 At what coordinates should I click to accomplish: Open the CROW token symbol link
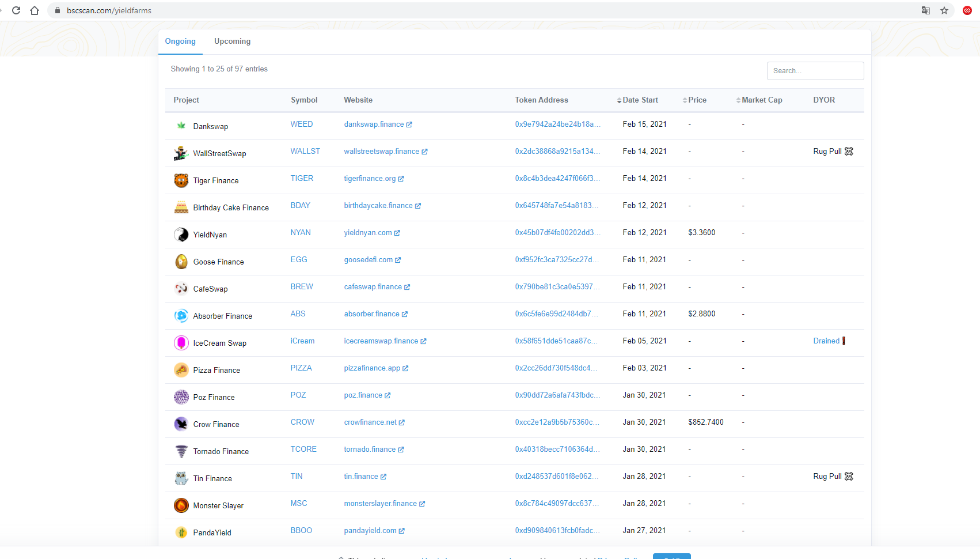[x=302, y=422]
